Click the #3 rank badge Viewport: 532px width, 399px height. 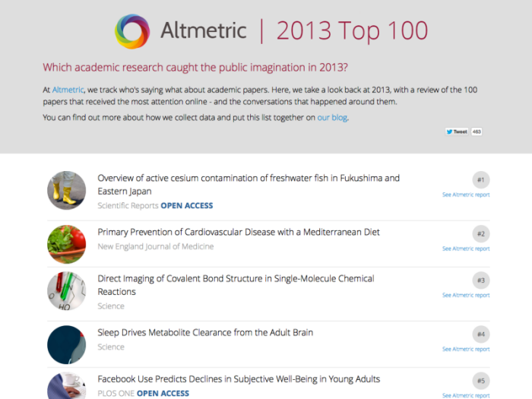(x=481, y=280)
